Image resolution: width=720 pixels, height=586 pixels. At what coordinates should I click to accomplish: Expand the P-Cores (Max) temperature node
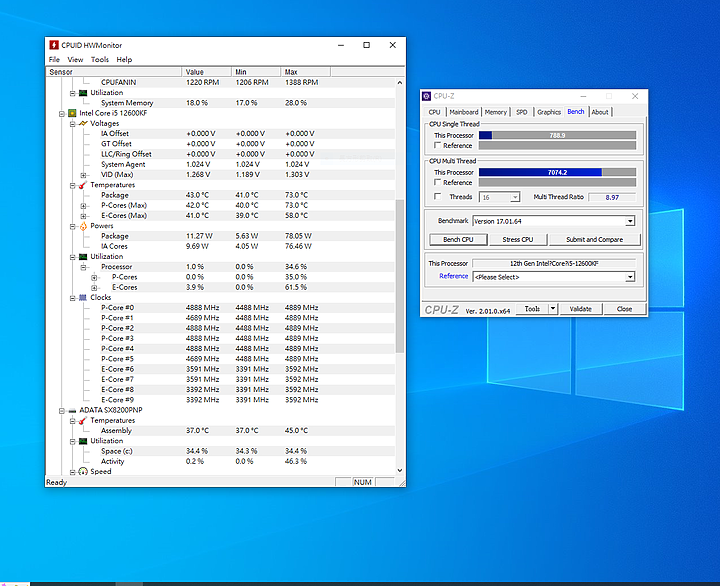[84, 206]
